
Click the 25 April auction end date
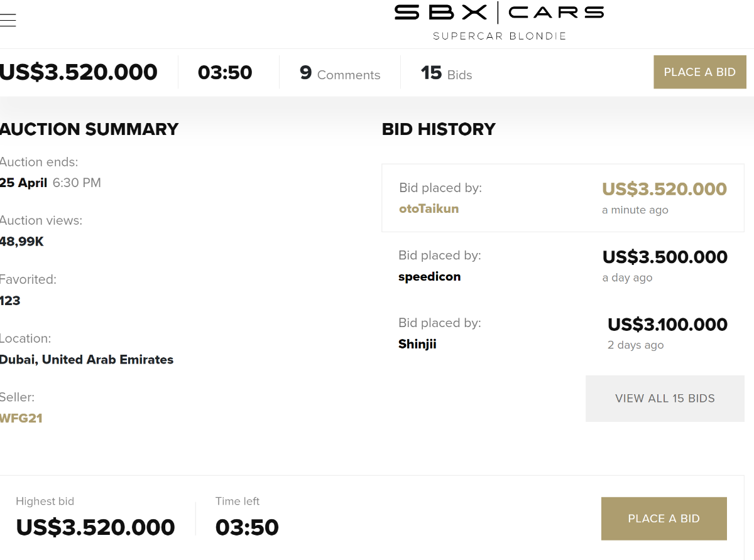24,183
